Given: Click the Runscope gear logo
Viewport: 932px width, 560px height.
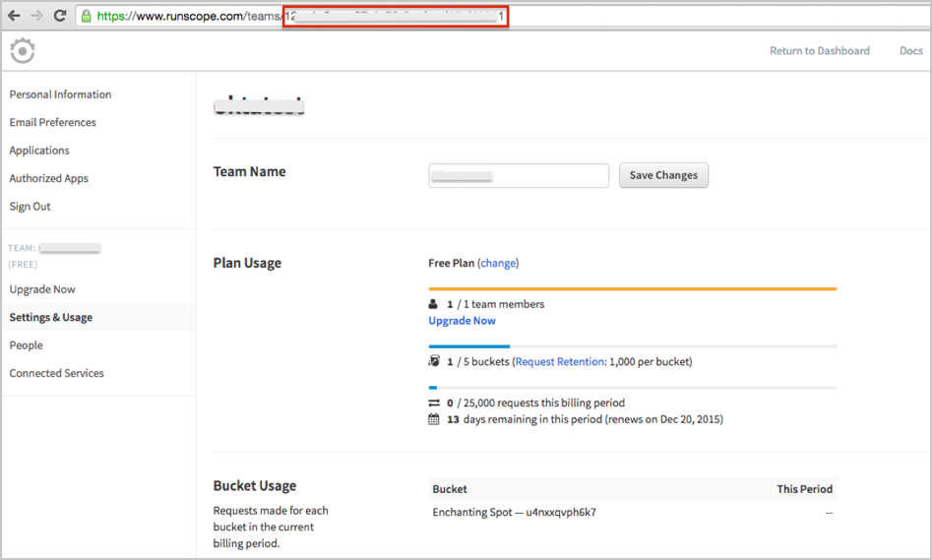Looking at the screenshot, I should 23,50.
